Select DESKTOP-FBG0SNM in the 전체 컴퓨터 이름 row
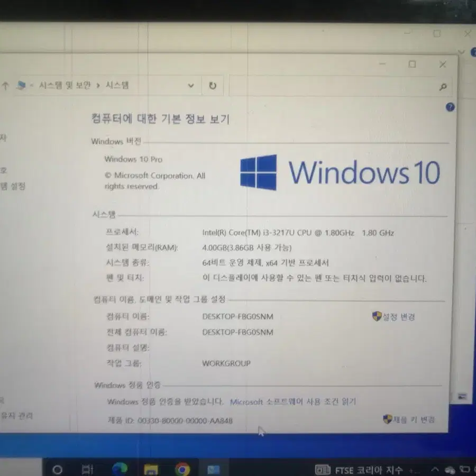Viewport: 476px width, 476px height. pyautogui.click(x=237, y=332)
